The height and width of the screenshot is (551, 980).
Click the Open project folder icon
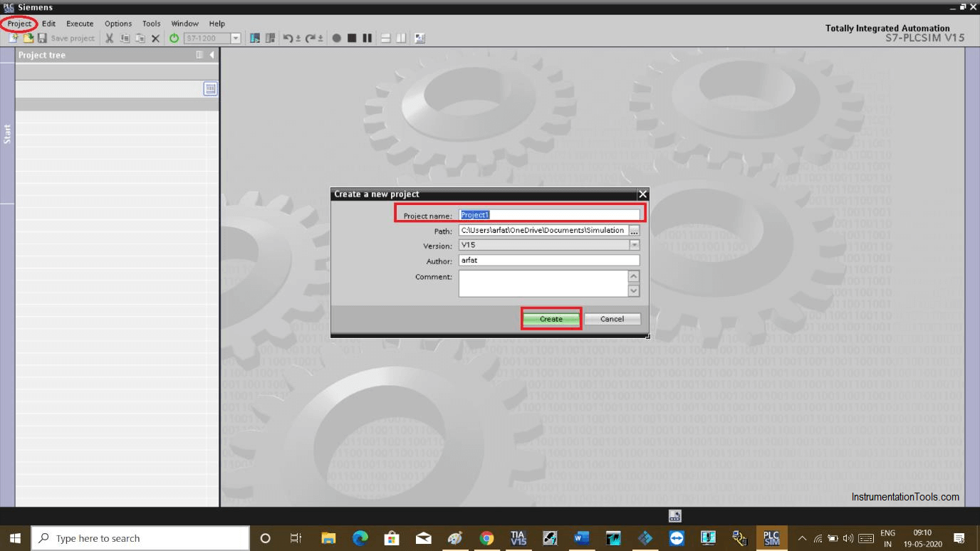[x=28, y=38]
